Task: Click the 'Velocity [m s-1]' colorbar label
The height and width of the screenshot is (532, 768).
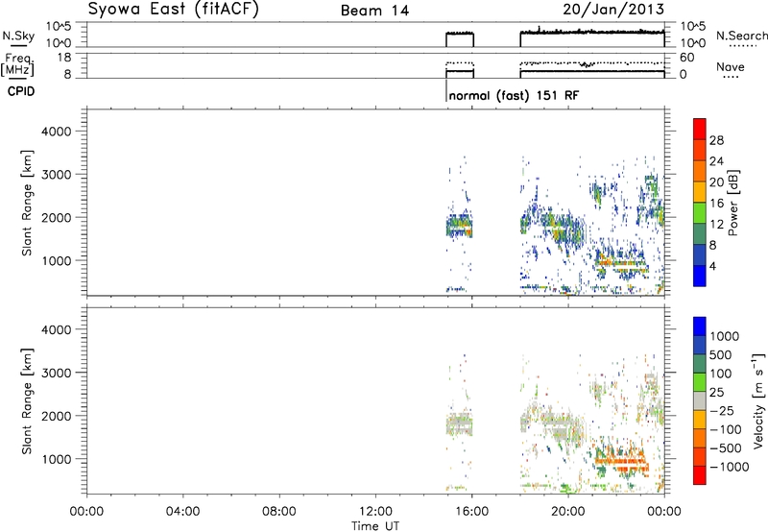Action: tap(758, 400)
